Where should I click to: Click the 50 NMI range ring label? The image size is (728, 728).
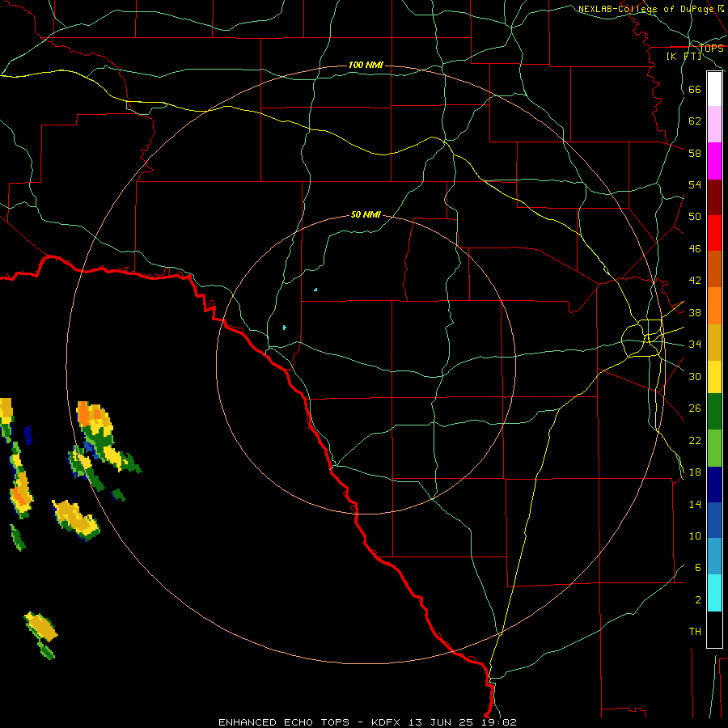click(366, 214)
